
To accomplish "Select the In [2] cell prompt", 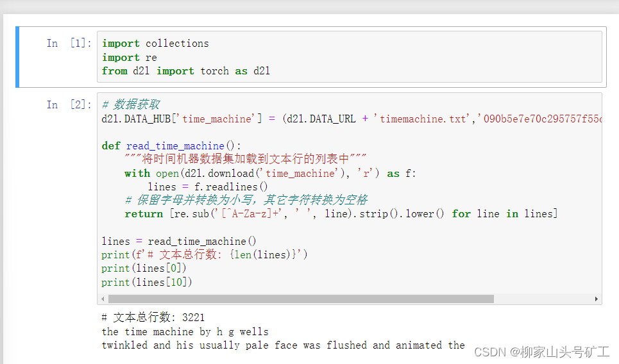I will tap(69, 105).
